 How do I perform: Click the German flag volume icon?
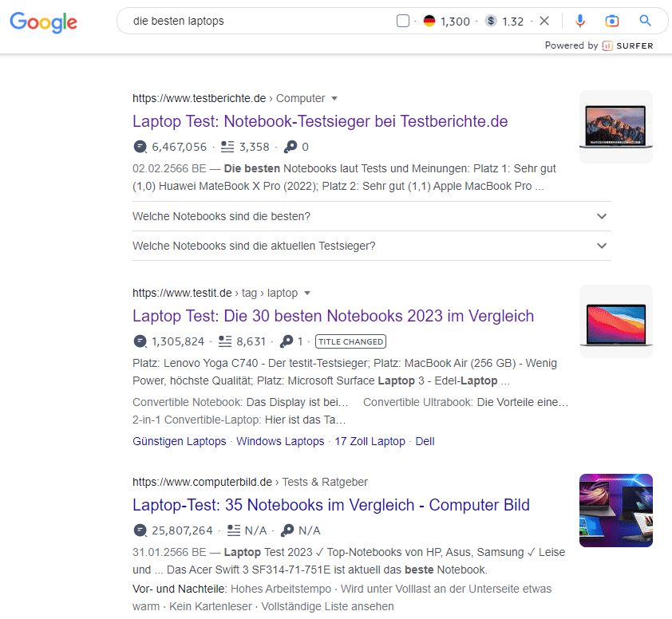429,21
